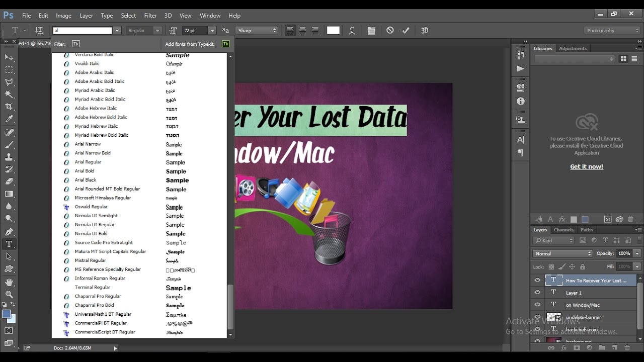The image size is (644, 362).
Task: Toggle the text orientation button
Action: click(x=39, y=31)
